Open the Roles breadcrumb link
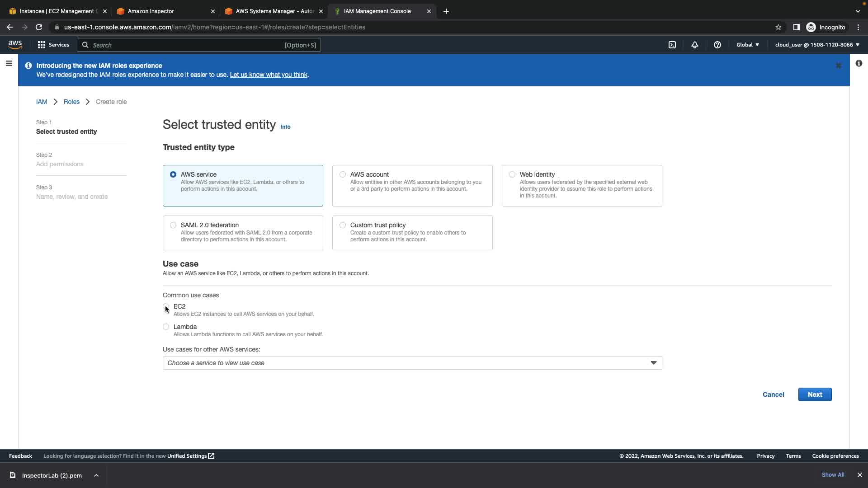868x488 pixels. click(x=71, y=102)
